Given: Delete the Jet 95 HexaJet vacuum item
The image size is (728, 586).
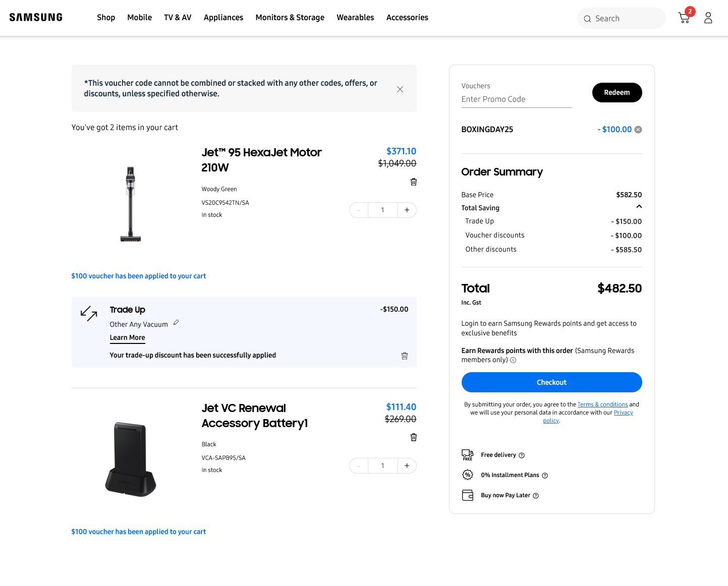Looking at the screenshot, I should coord(413,182).
